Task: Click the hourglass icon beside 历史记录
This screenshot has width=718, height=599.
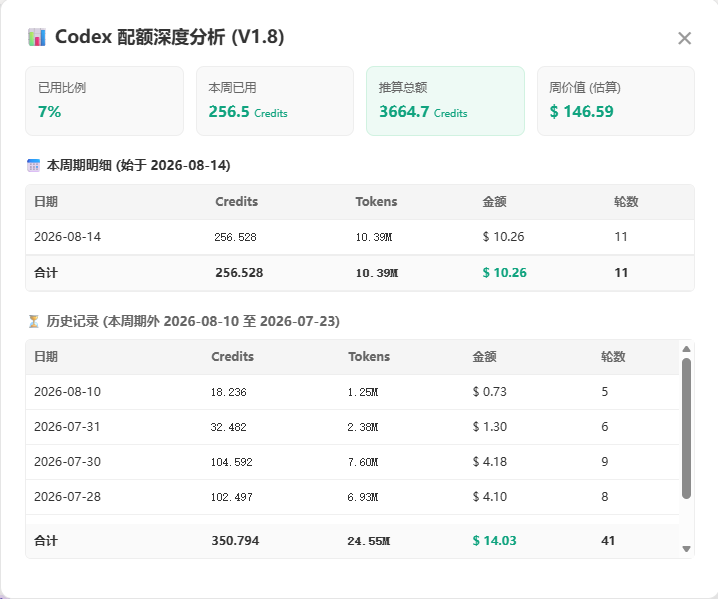Action: point(33,321)
